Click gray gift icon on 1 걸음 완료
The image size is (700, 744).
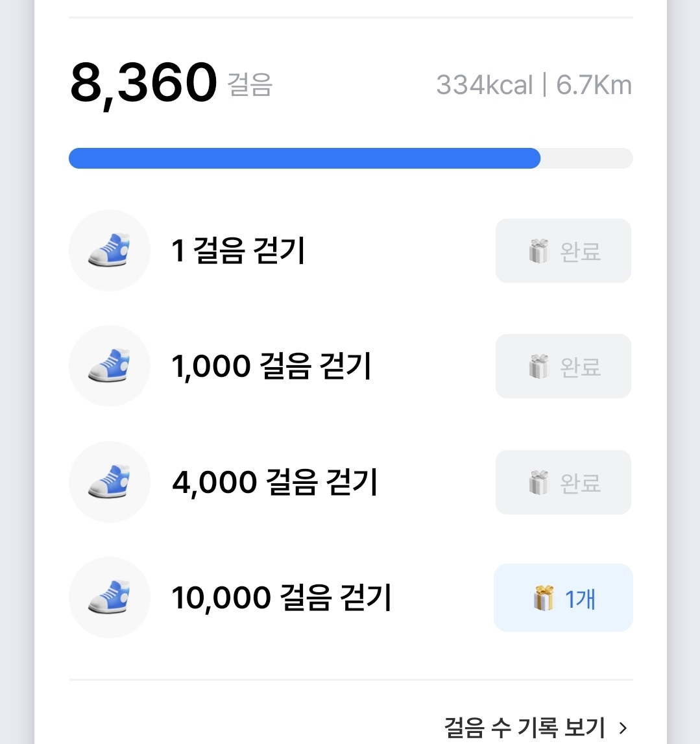[x=538, y=251]
